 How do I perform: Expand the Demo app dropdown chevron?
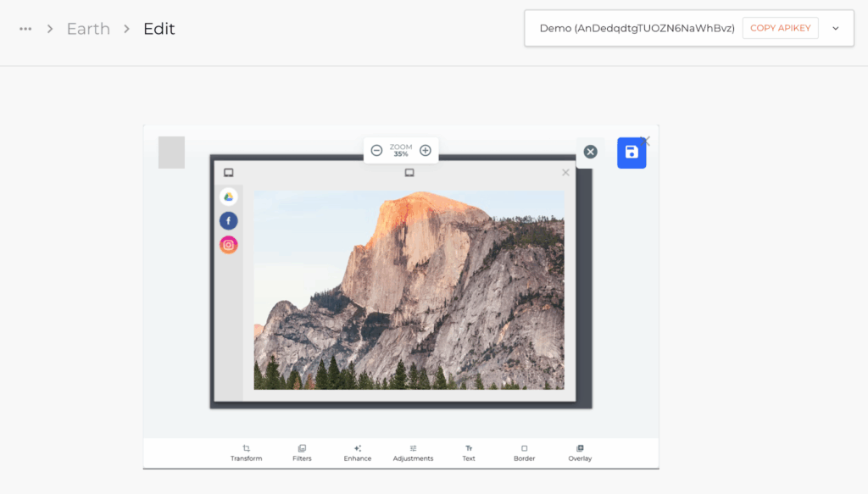click(x=835, y=28)
